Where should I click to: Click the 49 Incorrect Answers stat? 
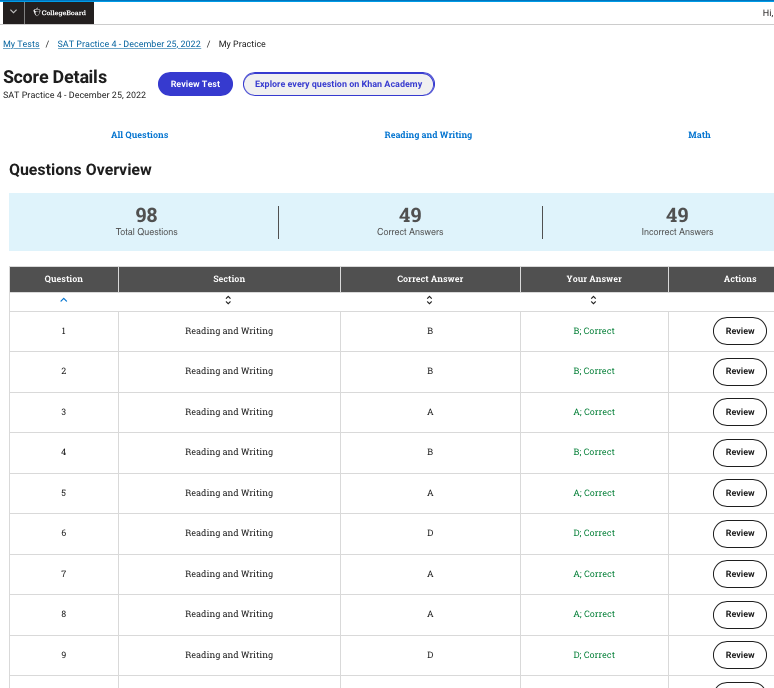pos(677,222)
